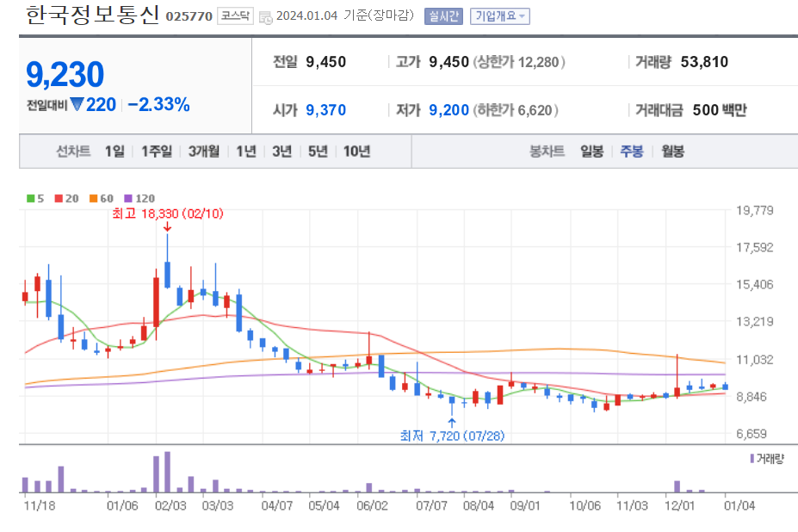798x532 pixels.
Task: Open the 기업개요 dropdown
Action: (500, 16)
